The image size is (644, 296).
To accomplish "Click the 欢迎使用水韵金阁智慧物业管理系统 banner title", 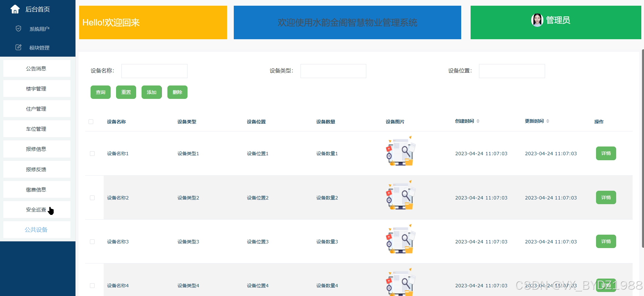I will point(347,22).
